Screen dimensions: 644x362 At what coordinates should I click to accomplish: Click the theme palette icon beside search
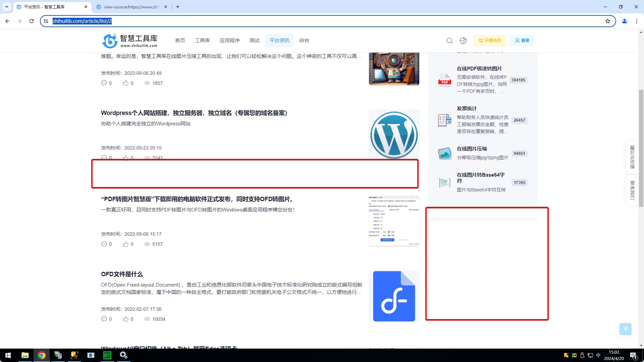pos(463,41)
